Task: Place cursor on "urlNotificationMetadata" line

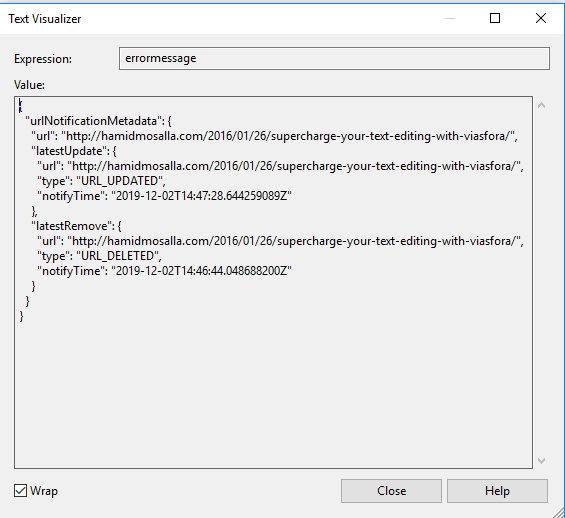Action: coord(98,121)
